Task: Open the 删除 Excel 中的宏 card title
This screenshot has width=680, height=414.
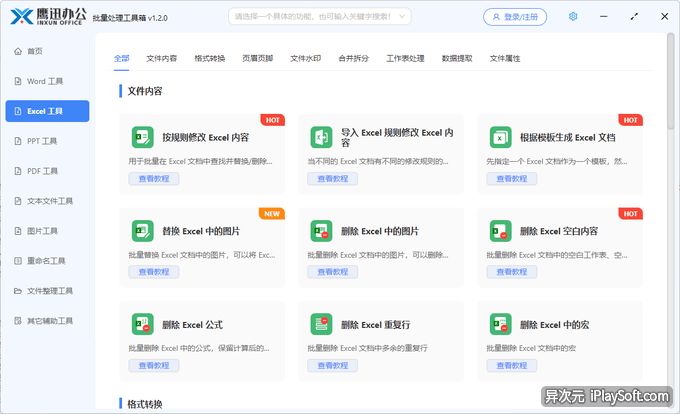Action: 555,325
